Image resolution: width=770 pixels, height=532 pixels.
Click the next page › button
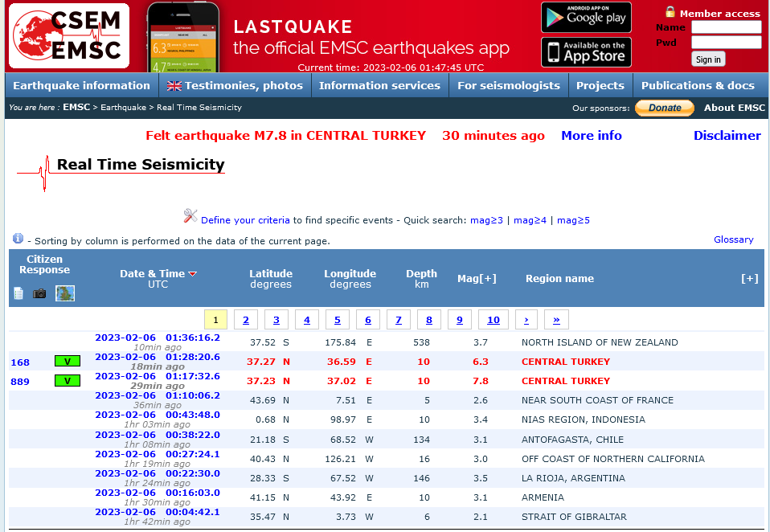[x=526, y=320]
